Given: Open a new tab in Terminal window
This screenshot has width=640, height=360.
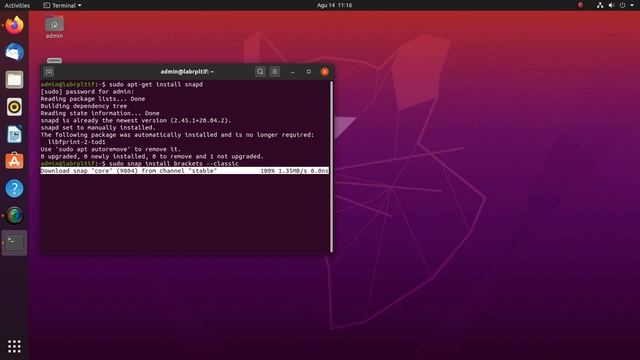Looking at the screenshot, I should coord(49,72).
